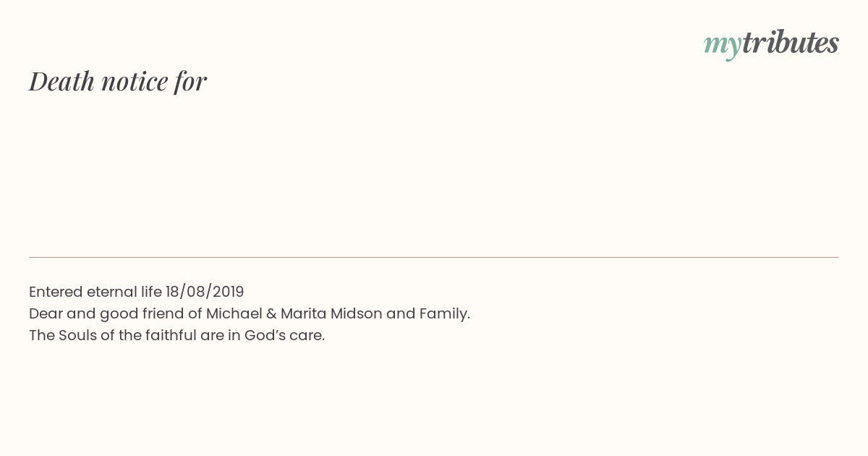Click the word "Entered"
868x456 pixels.
click(56, 292)
